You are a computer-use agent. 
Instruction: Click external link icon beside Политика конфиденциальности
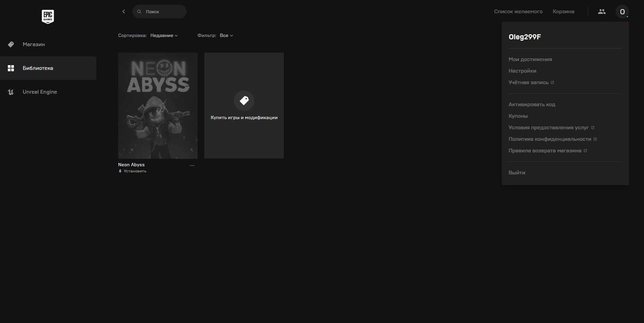595,139
